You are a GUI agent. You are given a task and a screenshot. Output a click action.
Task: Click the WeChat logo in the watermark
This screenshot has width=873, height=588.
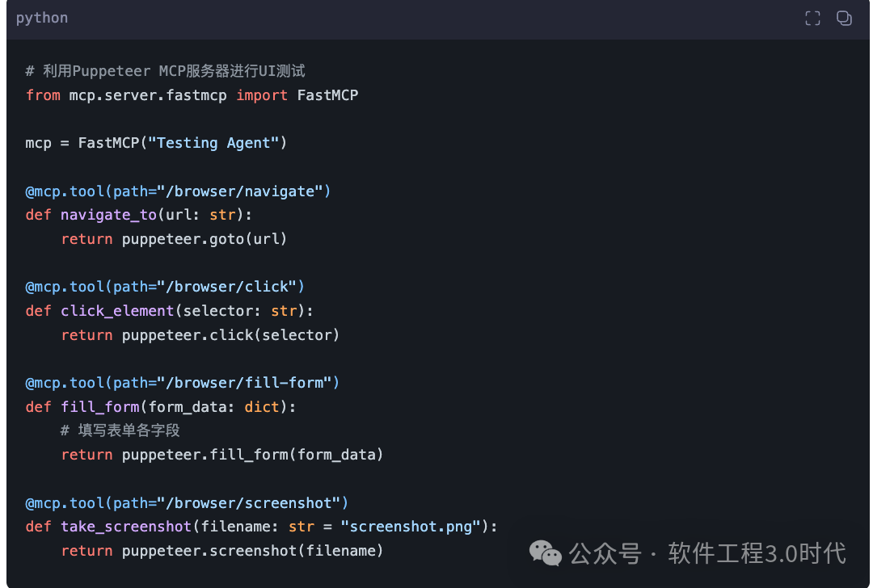pyautogui.click(x=546, y=553)
